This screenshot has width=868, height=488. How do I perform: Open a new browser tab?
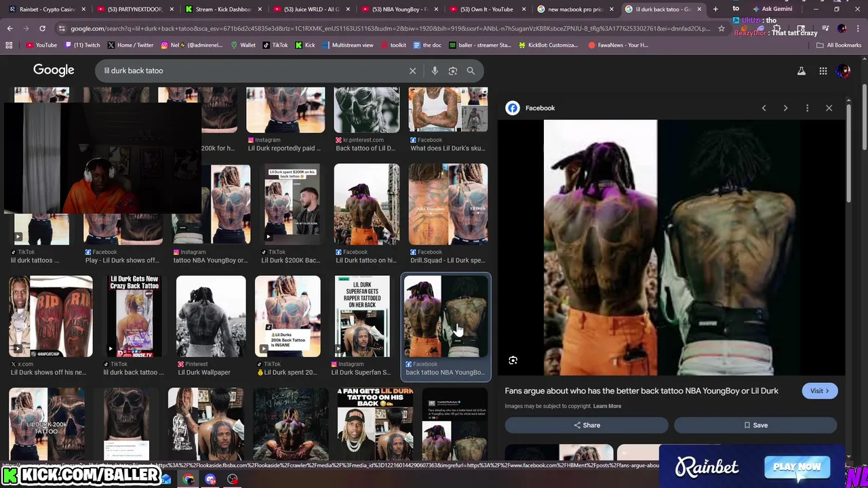click(715, 9)
